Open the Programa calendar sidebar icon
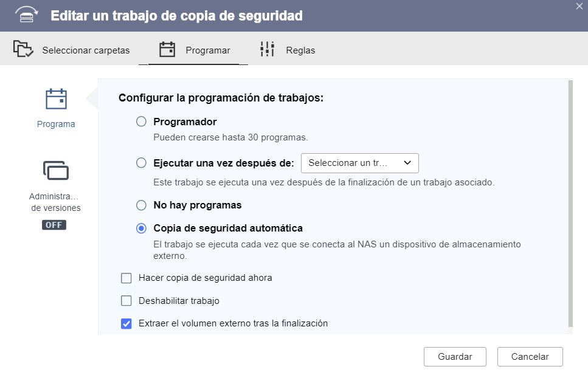 pos(56,99)
